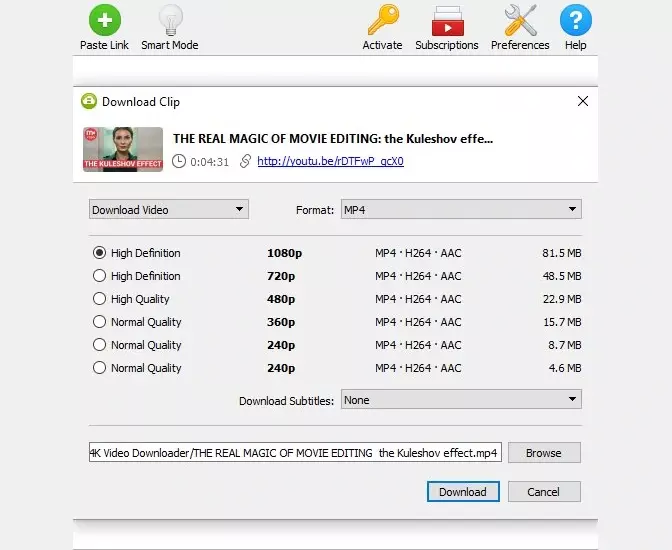Open the Download Subtitles None dropdown
Viewport: 672px width, 550px height.
(461, 400)
